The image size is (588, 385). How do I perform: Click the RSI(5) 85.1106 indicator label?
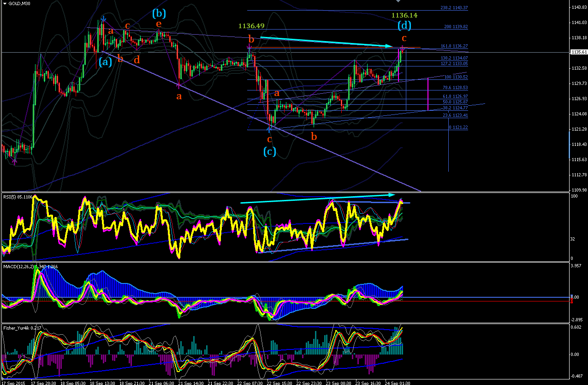(18, 197)
